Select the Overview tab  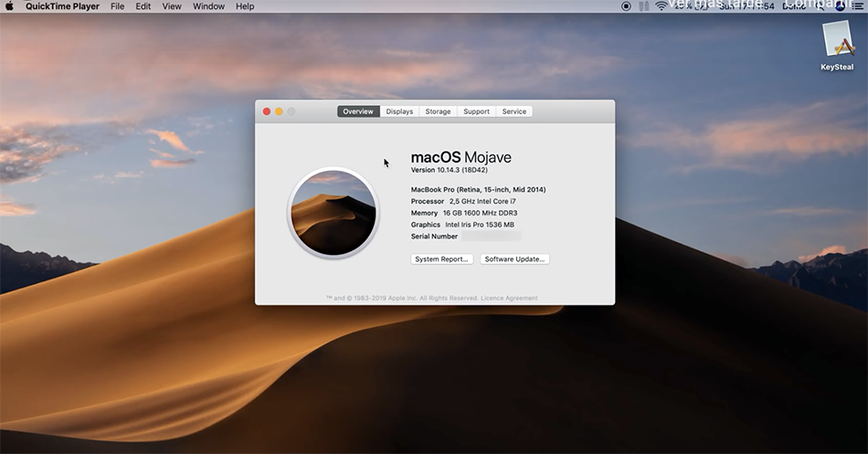tap(358, 111)
